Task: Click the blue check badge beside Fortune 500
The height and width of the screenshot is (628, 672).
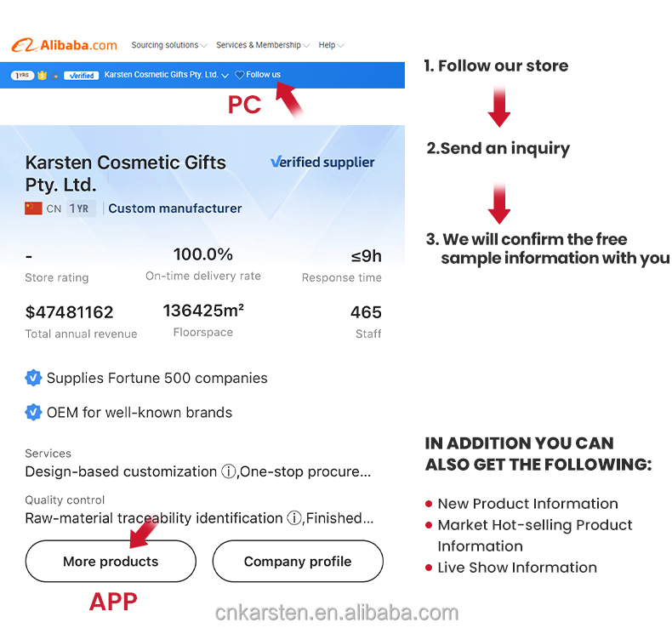Action: 33,378
